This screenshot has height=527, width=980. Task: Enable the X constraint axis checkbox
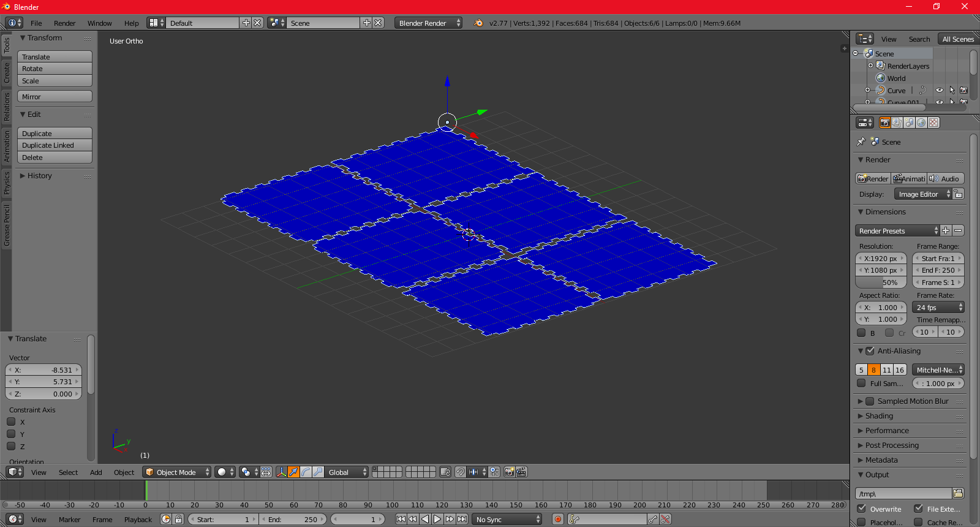pyautogui.click(x=11, y=422)
